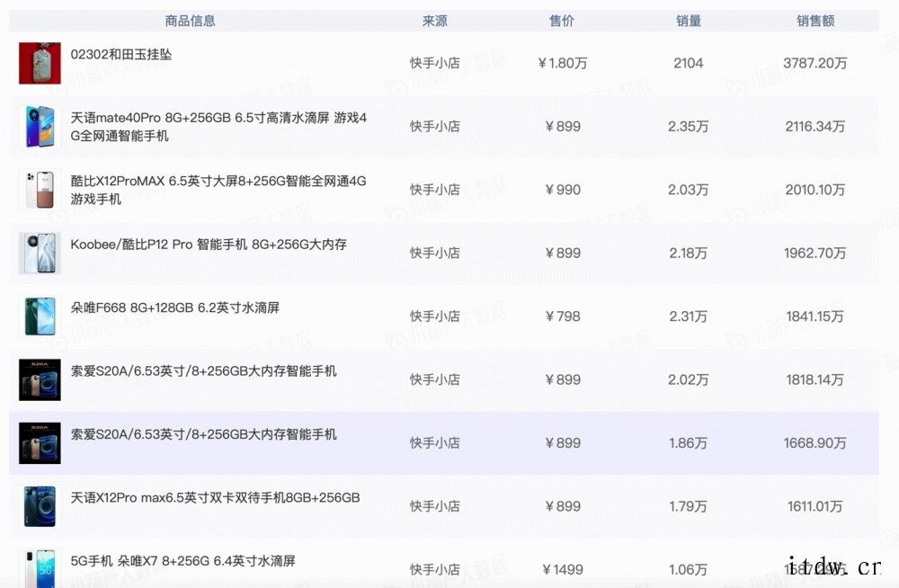Screen dimensions: 899x588
Task: Click the revenue 1818.14万
Action: [815, 379]
